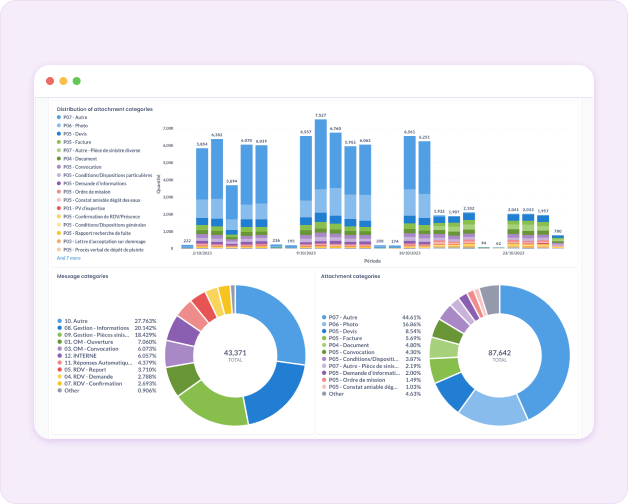Click '11. Réponses Automatiqu...' legend row
Screen dimensions: 628x504
(107, 363)
